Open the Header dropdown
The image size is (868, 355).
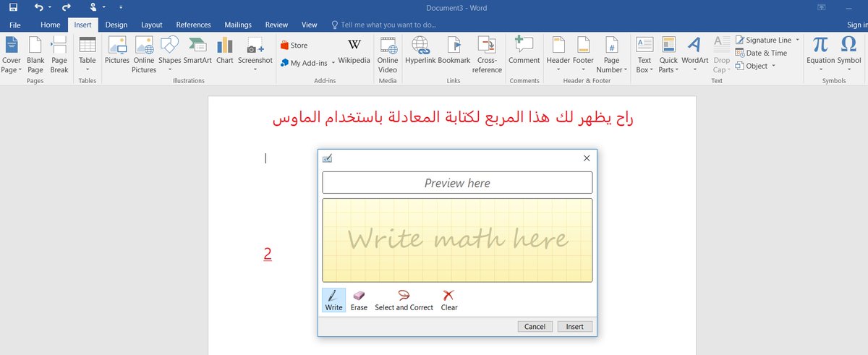pos(558,54)
